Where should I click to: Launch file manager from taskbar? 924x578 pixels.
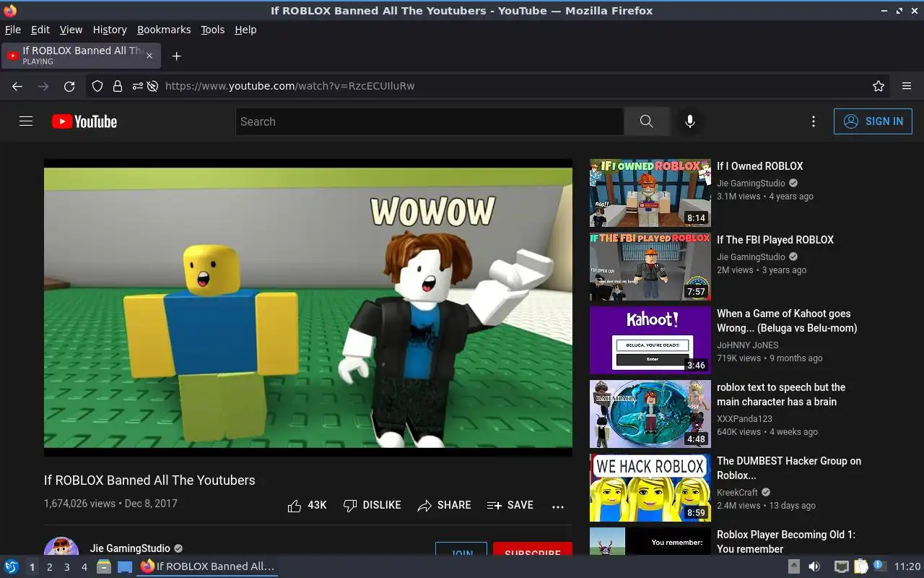pyautogui.click(x=104, y=566)
